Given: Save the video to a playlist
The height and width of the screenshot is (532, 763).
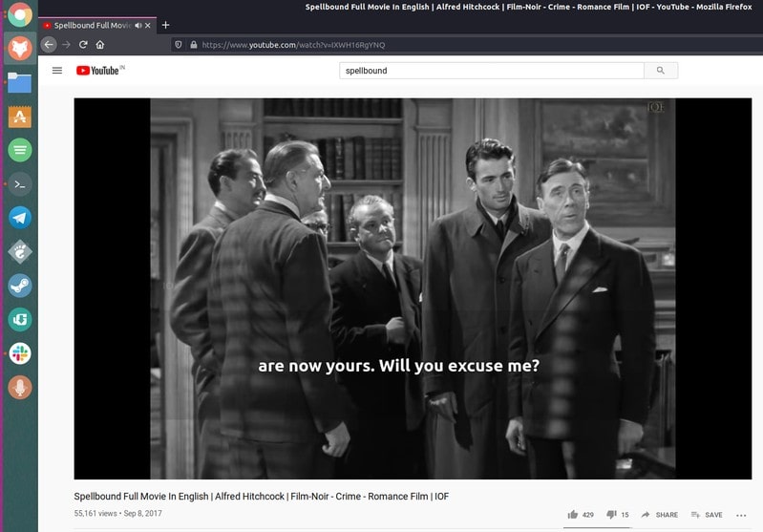Looking at the screenshot, I should pyautogui.click(x=707, y=515).
